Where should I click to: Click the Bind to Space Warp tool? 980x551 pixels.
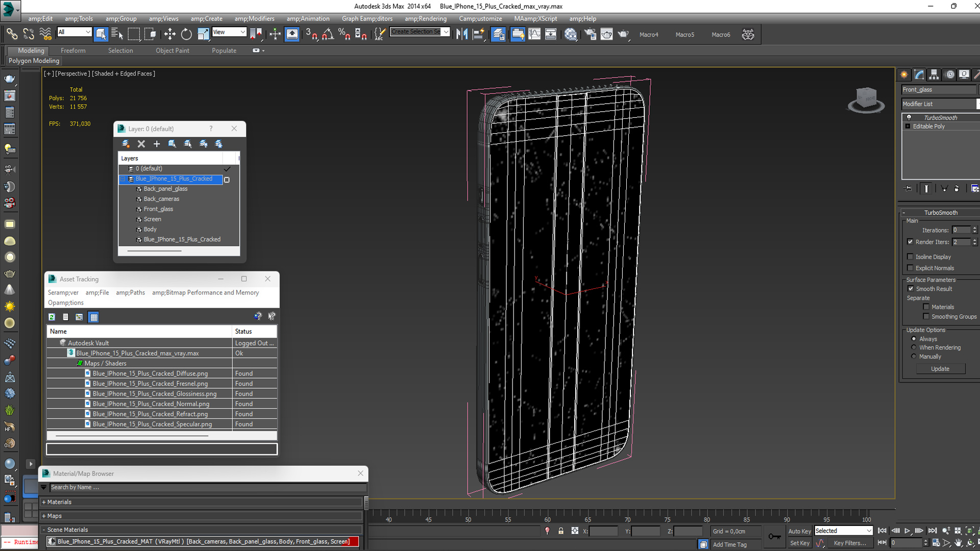click(45, 34)
